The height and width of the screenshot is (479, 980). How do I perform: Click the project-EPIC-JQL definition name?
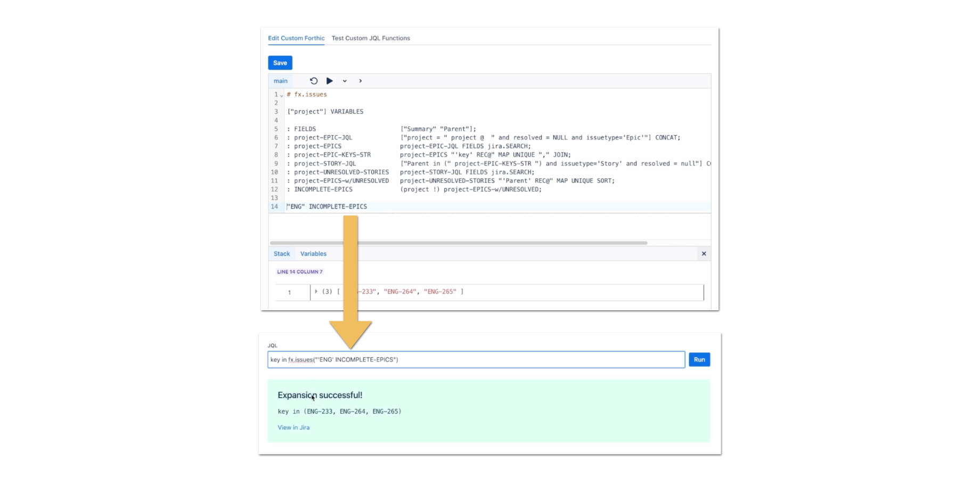tap(323, 137)
